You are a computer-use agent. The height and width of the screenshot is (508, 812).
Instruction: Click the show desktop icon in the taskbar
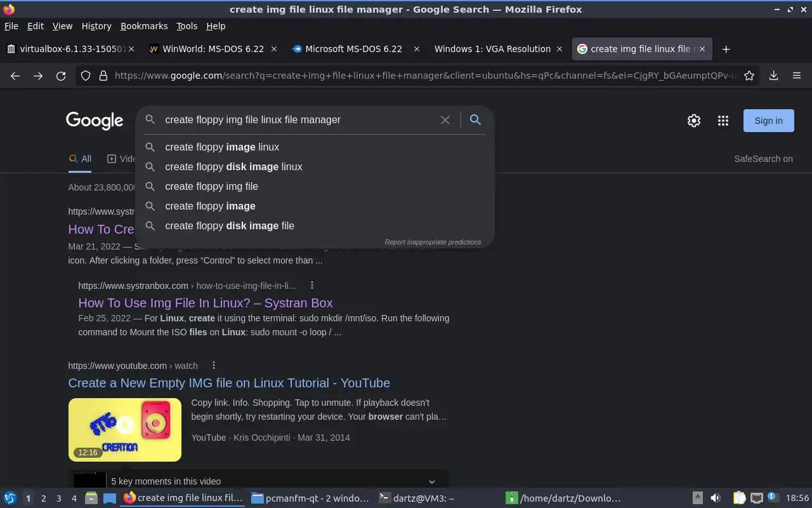(110, 498)
